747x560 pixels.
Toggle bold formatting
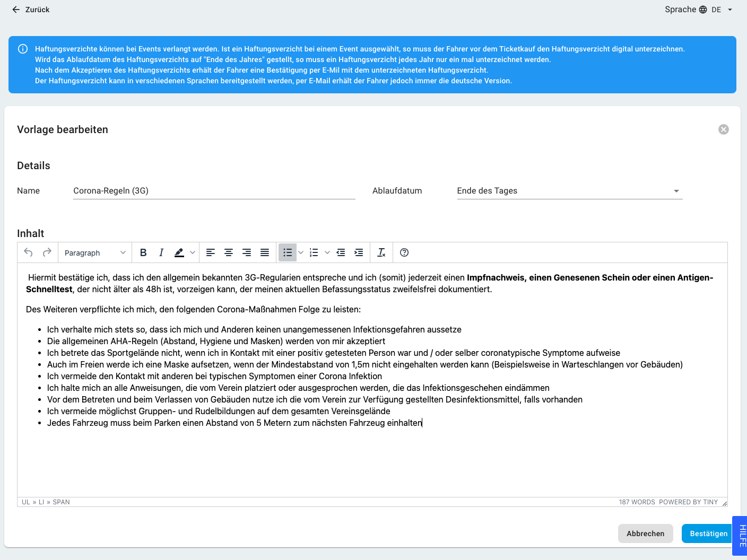coord(143,252)
